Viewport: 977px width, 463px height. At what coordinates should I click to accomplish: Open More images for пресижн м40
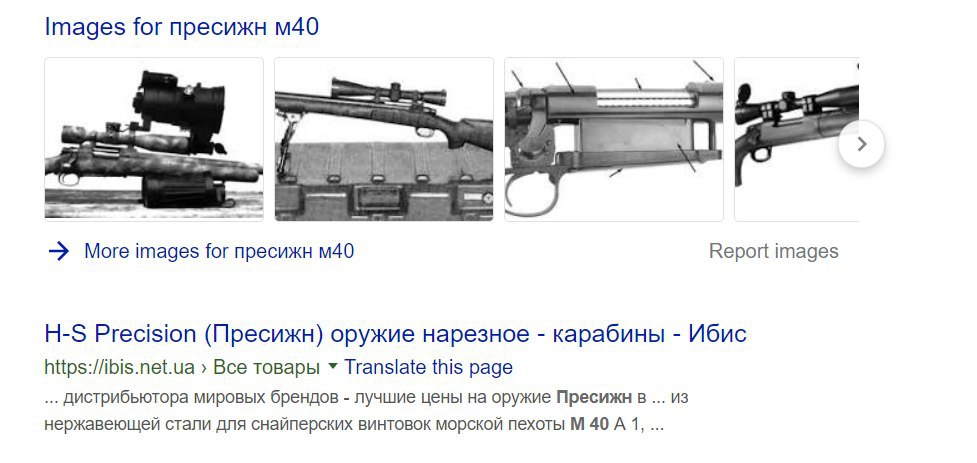(x=219, y=251)
